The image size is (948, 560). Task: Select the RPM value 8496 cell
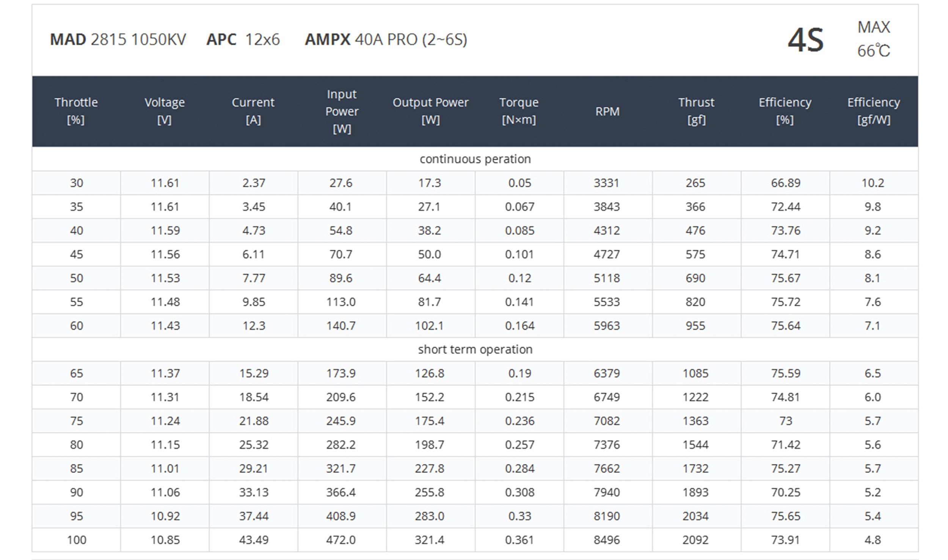607,540
